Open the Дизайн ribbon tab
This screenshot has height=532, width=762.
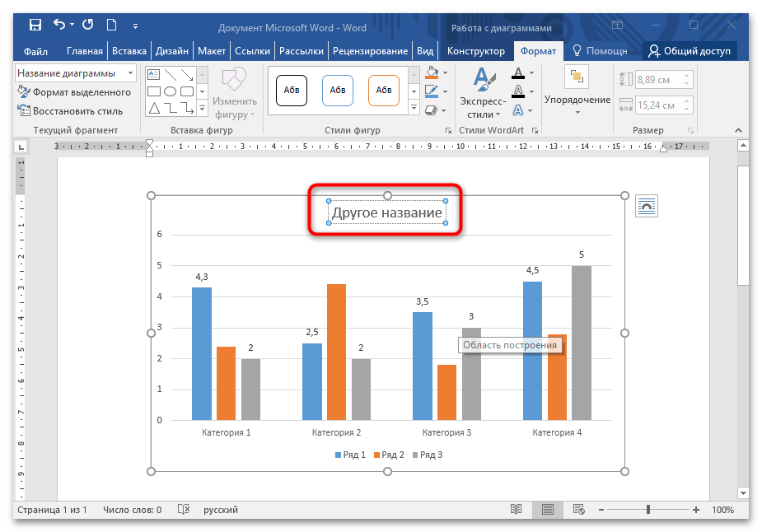point(172,51)
